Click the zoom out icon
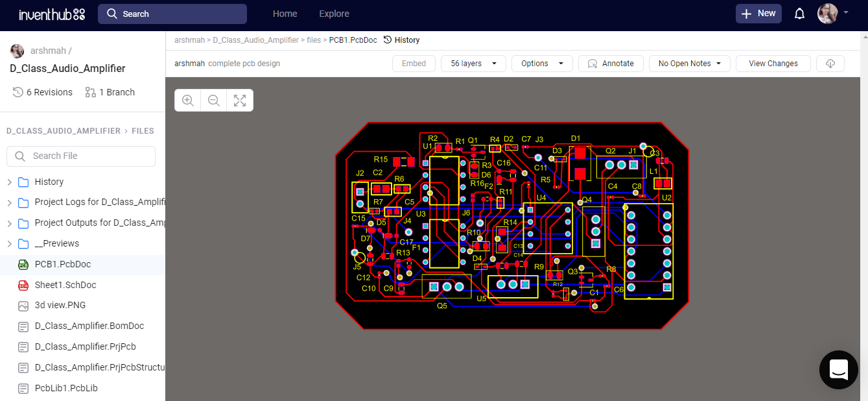 (213, 100)
